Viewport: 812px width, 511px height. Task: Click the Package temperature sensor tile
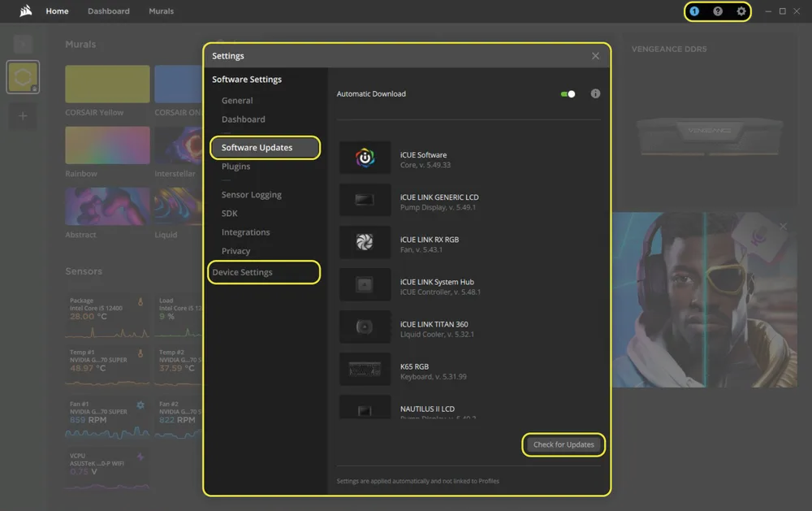pyautogui.click(x=107, y=317)
